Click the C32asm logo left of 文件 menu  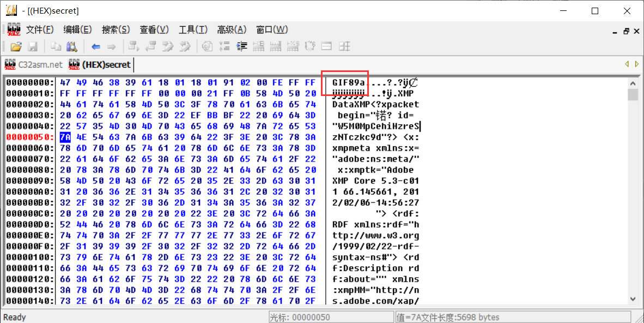[x=14, y=29]
